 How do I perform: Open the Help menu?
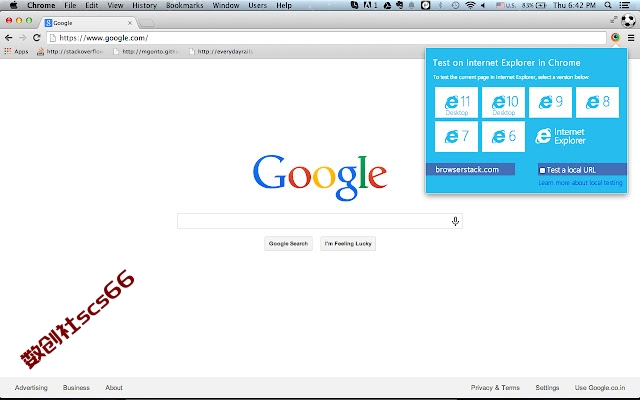point(284,5)
